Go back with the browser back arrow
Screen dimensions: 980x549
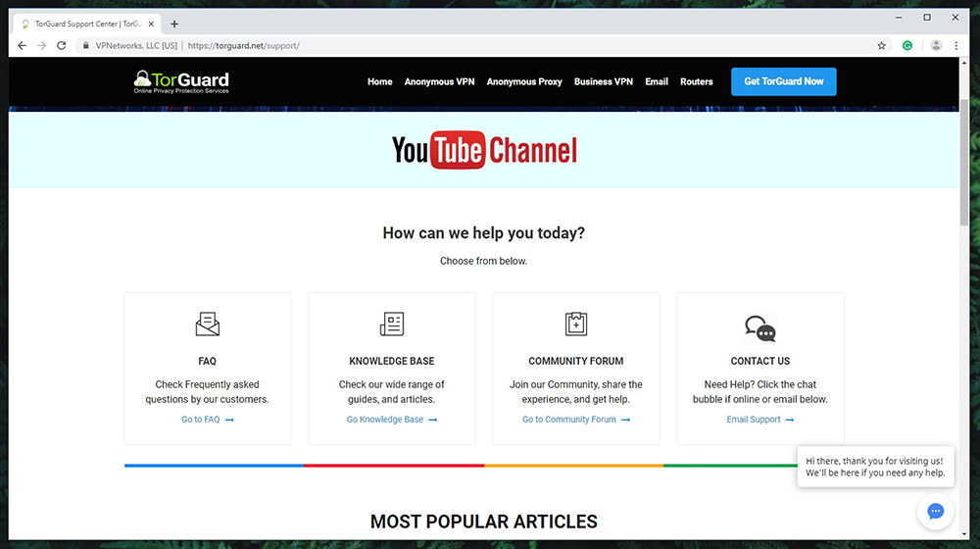pyautogui.click(x=22, y=46)
